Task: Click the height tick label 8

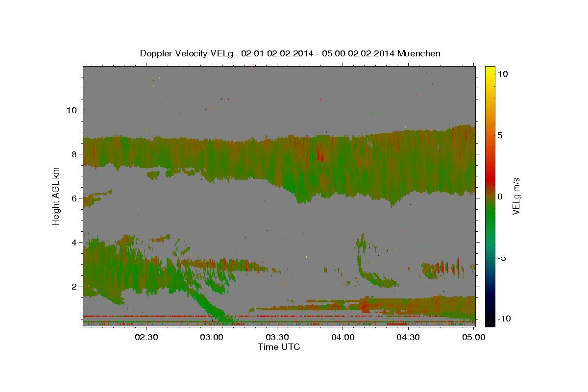Action: (x=74, y=154)
